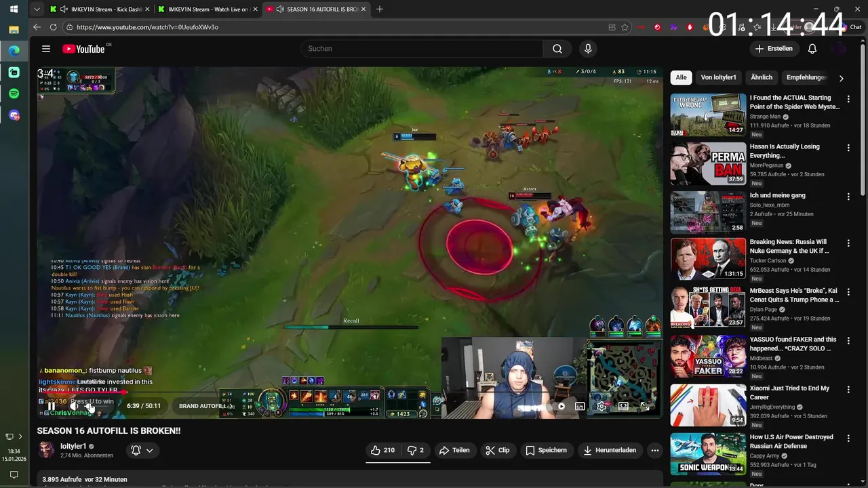Expand the taskbar hidden icons chevron
The height and width of the screenshot is (488, 868).
point(20,436)
